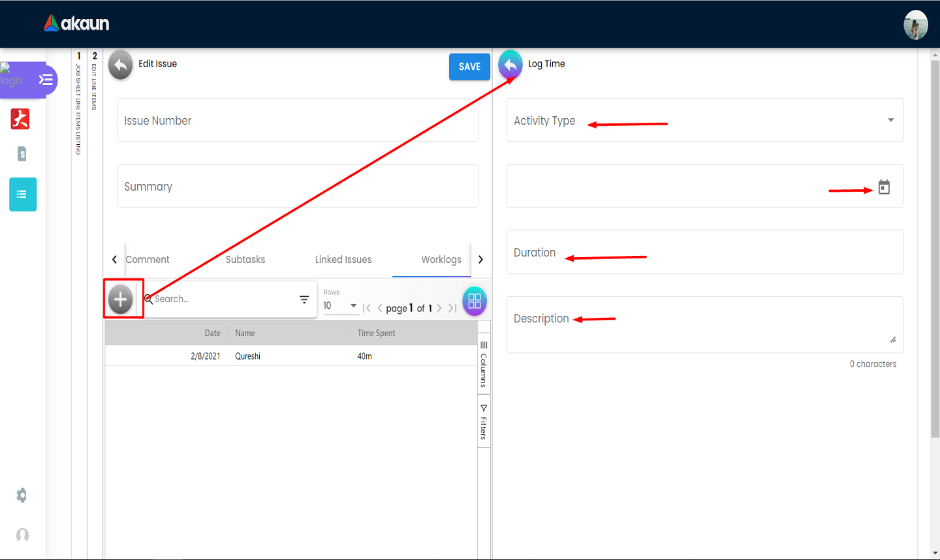This screenshot has width=940, height=560.
Task: Open the user profile avatar
Action: click(x=915, y=25)
